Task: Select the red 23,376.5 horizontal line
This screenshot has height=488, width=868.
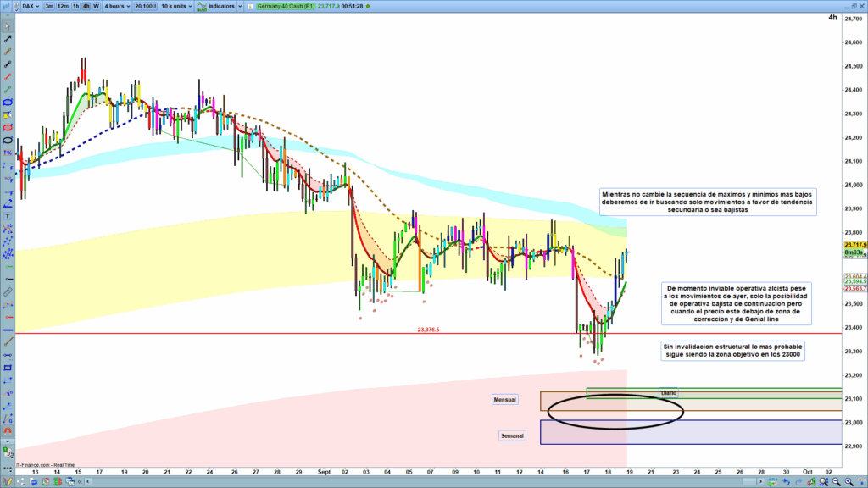Action: [254, 334]
